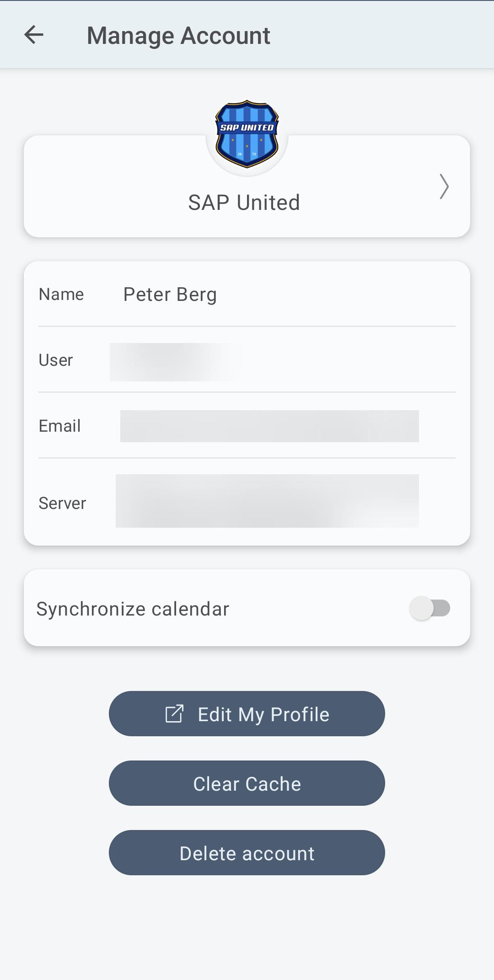Tap the Edit My Profile text label

click(x=263, y=714)
